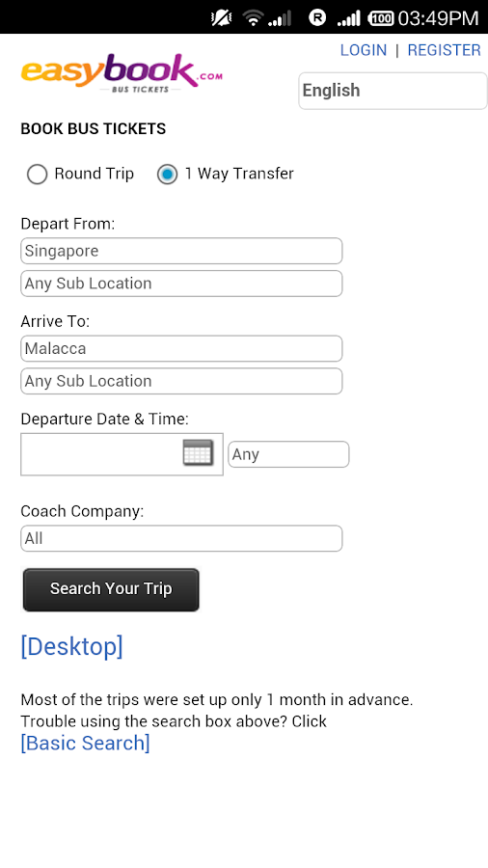Tap the second signal strength icon
This screenshot has height=868, width=488.
349,17
